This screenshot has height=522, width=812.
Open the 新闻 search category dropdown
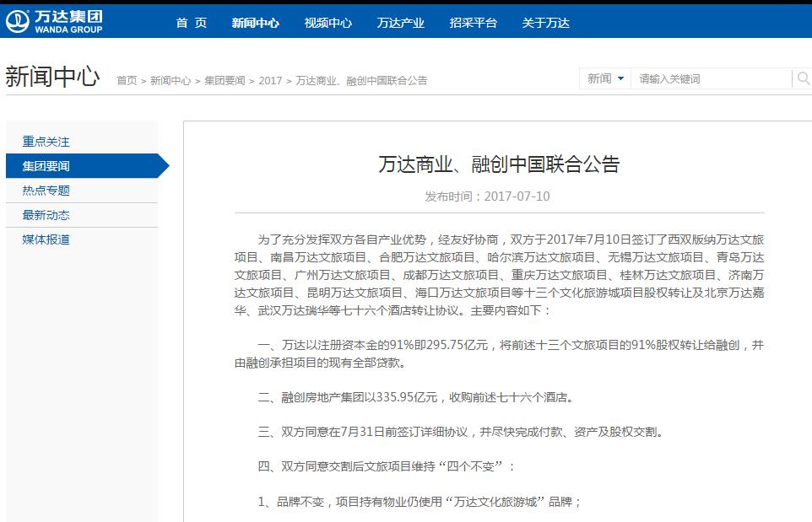coord(603,78)
